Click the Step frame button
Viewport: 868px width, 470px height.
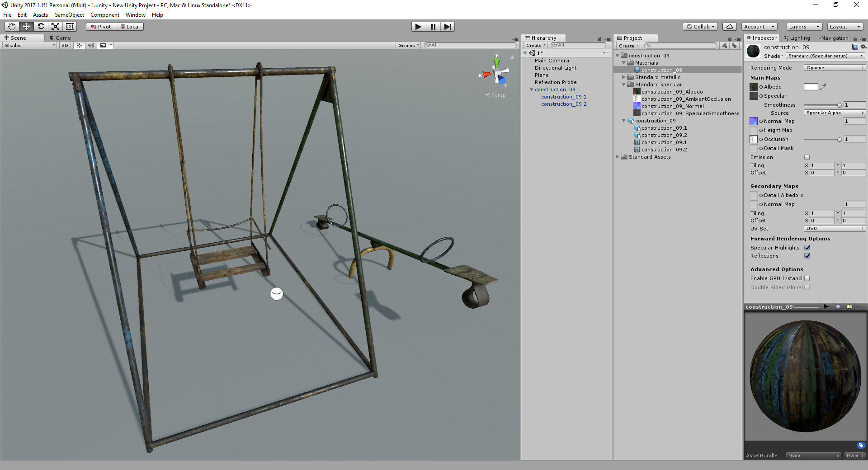pyautogui.click(x=448, y=27)
